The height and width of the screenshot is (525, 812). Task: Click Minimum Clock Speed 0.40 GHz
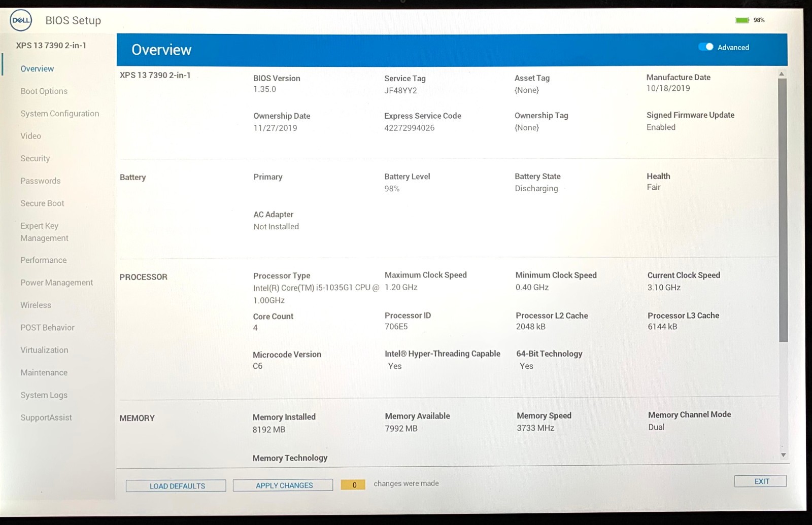(x=532, y=287)
